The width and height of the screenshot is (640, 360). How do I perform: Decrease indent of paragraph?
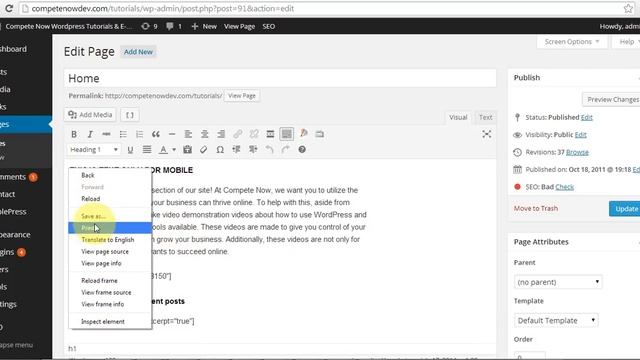tap(236, 150)
